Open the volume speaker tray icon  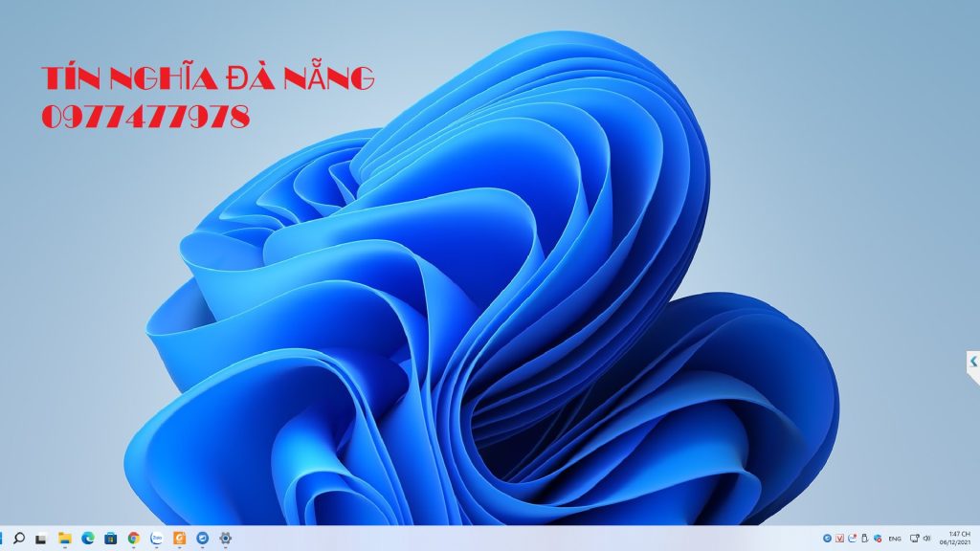pos(926,538)
